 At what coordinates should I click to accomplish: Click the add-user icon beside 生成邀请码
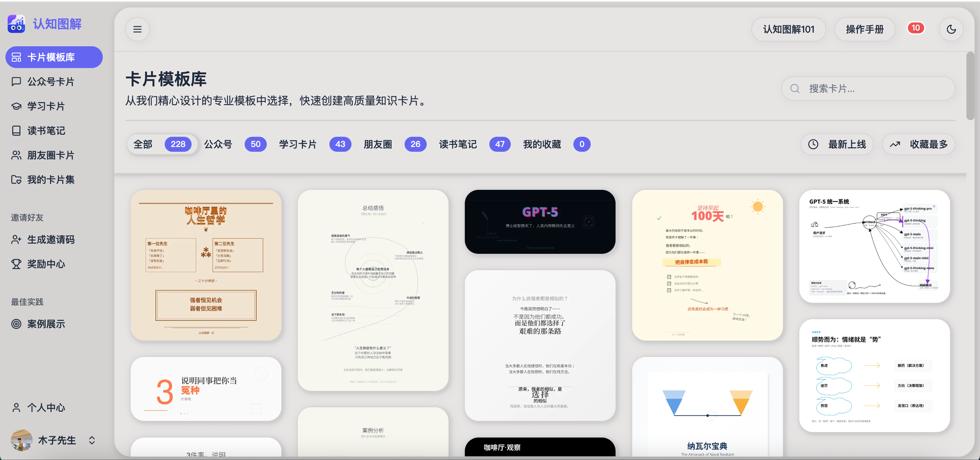[16, 240]
